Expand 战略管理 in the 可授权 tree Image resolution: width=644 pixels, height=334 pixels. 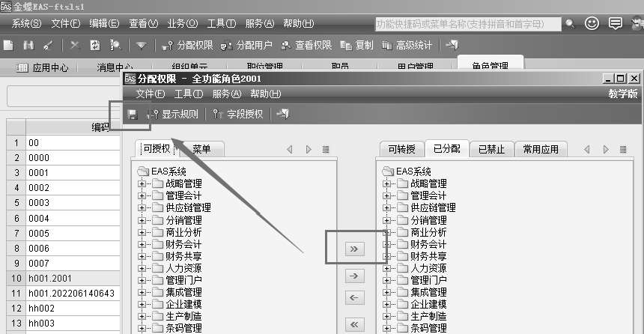tap(142, 183)
